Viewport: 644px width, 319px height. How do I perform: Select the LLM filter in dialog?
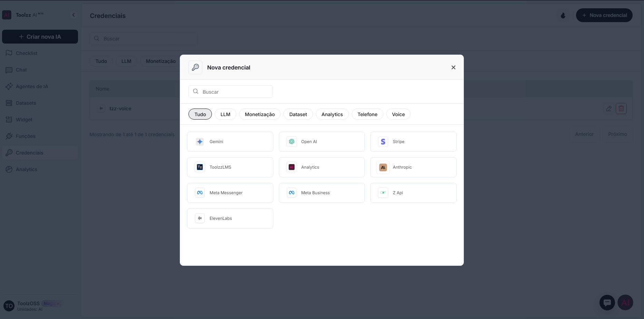click(225, 114)
